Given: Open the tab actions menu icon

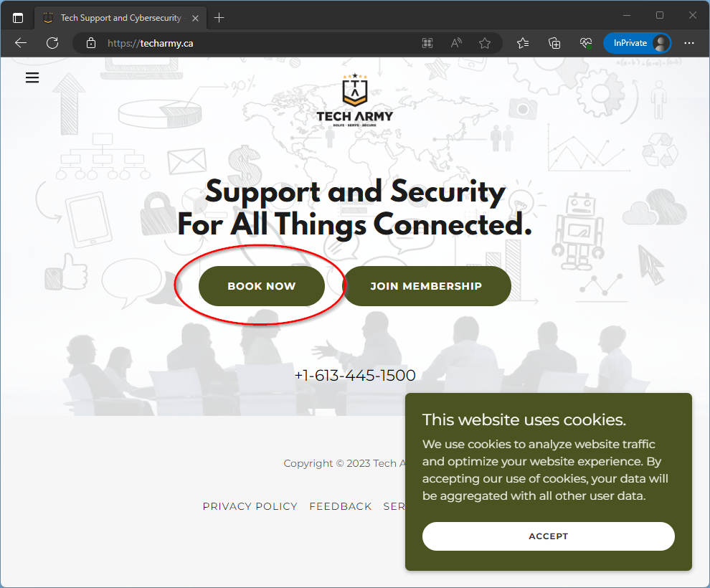Looking at the screenshot, I should tap(18, 18).
